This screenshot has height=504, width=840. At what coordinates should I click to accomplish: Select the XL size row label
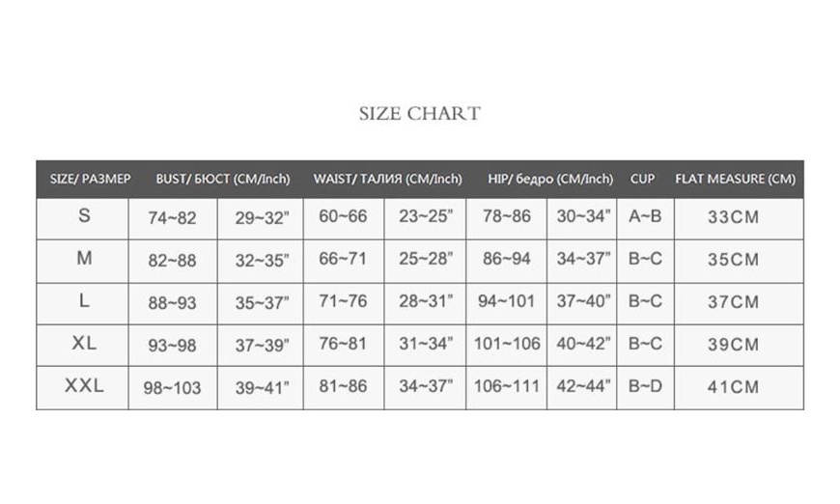(x=84, y=344)
